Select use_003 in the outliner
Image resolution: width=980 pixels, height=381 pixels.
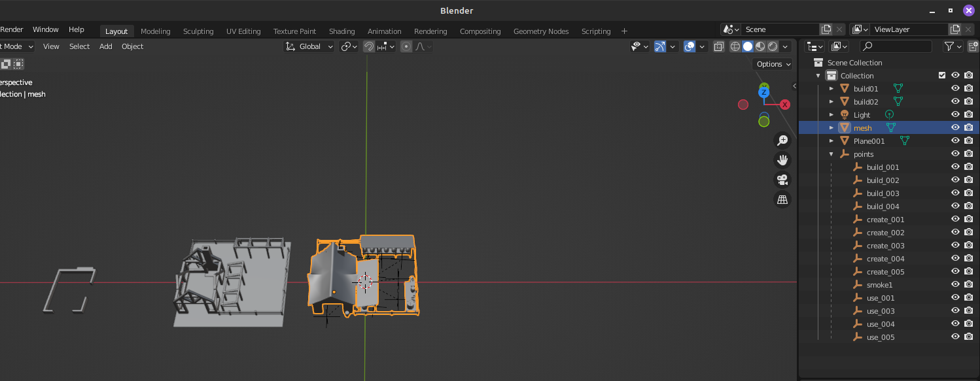[881, 311]
